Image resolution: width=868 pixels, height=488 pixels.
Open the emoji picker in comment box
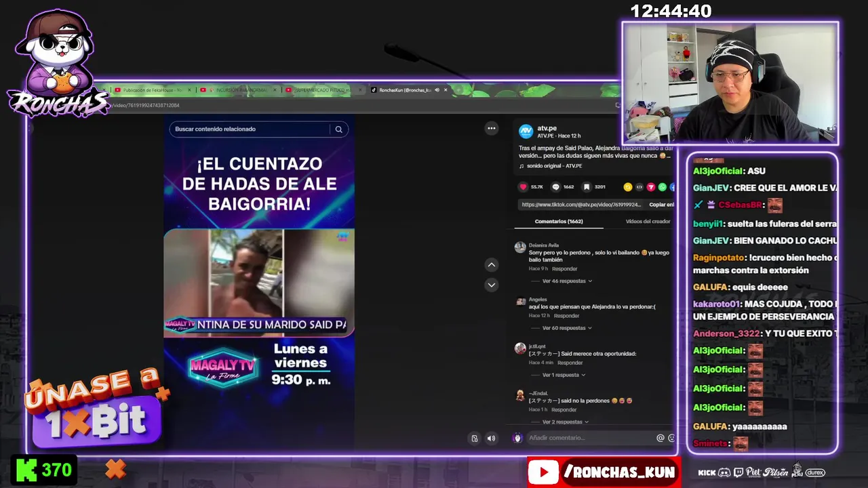coord(671,438)
